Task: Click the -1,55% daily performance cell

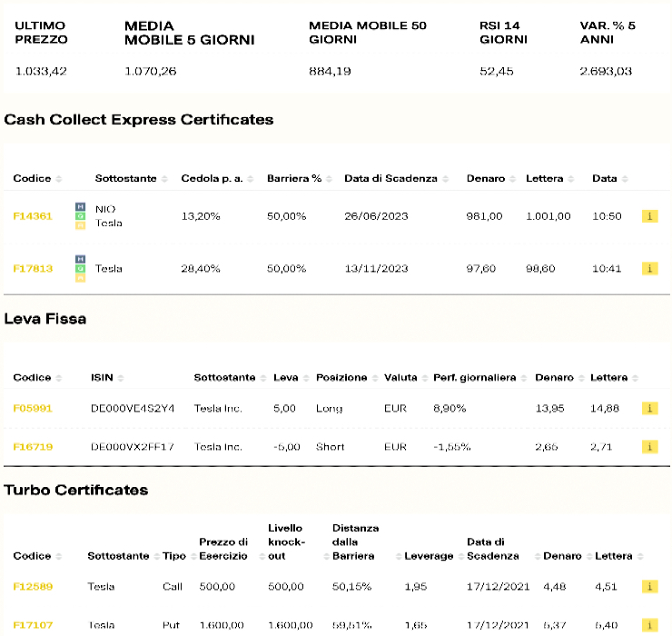Action: pyautogui.click(x=452, y=447)
